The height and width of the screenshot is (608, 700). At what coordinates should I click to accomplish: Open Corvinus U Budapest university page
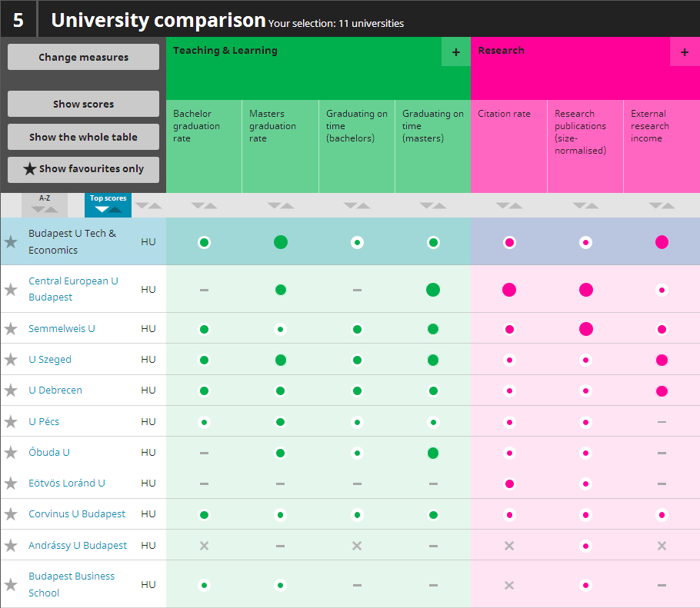(x=77, y=514)
